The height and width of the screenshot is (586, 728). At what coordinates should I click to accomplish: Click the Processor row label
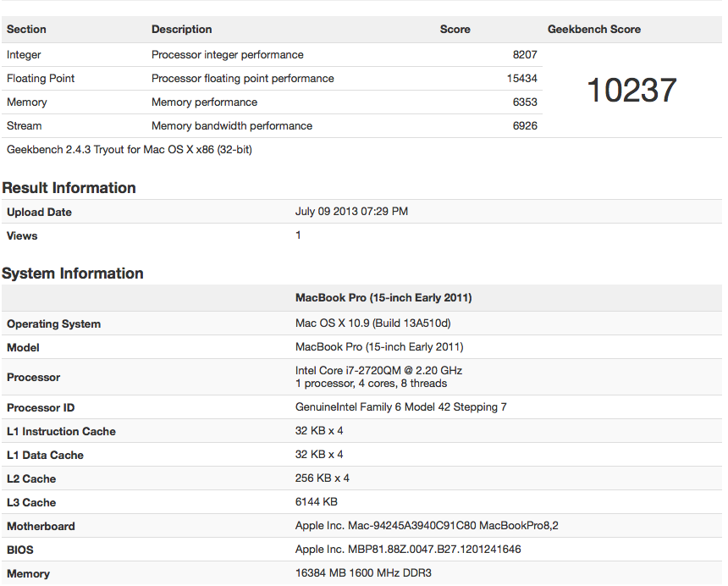tap(33, 377)
